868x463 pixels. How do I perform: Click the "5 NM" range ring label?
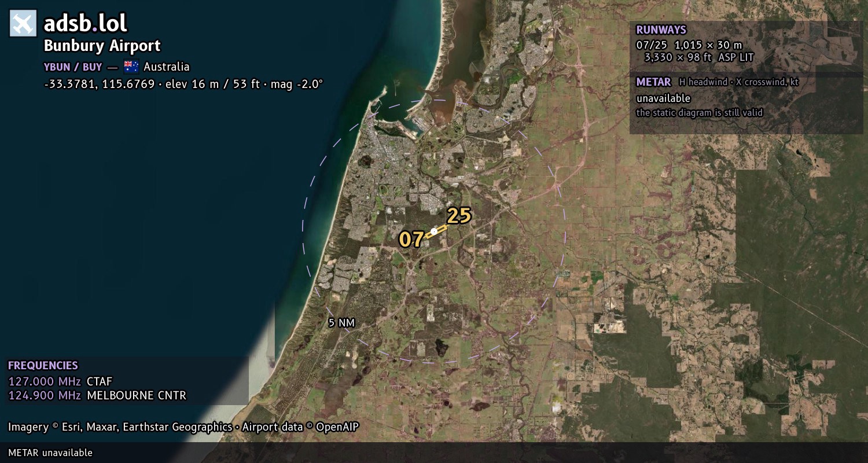pos(341,323)
